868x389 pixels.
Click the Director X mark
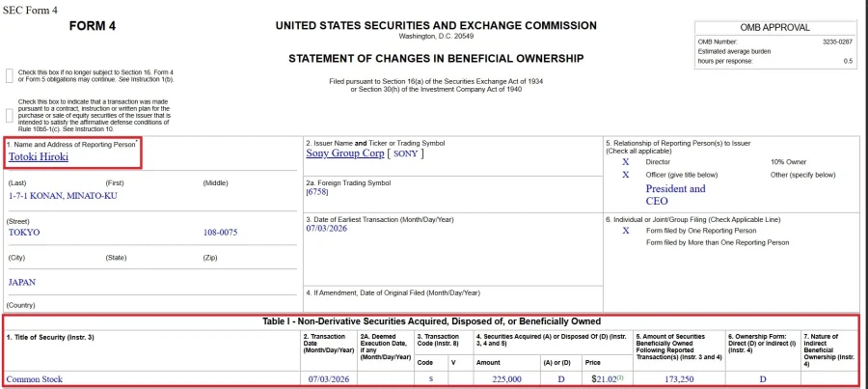626,162
